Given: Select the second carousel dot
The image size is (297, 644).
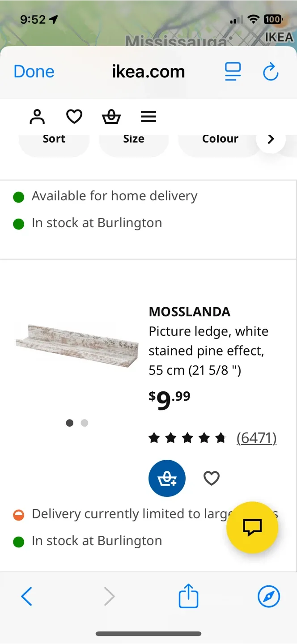Looking at the screenshot, I should coord(85,423).
